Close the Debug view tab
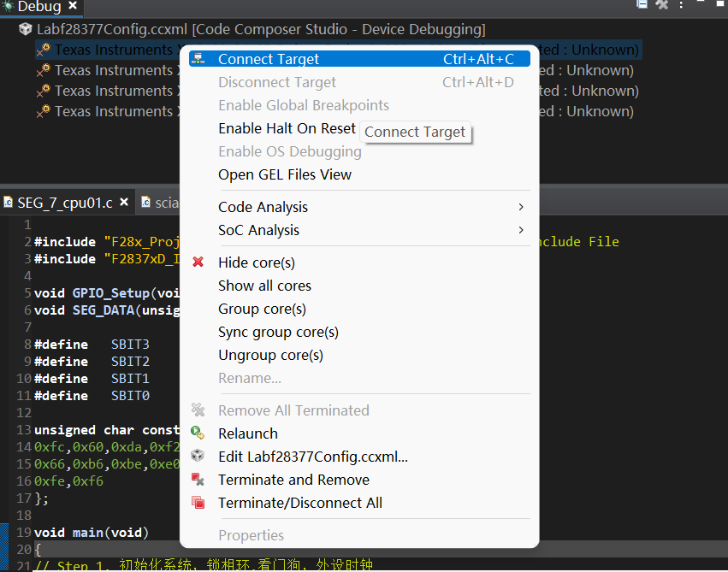The width and height of the screenshot is (728, 572). pyautogui.click(x=73, y=7)
